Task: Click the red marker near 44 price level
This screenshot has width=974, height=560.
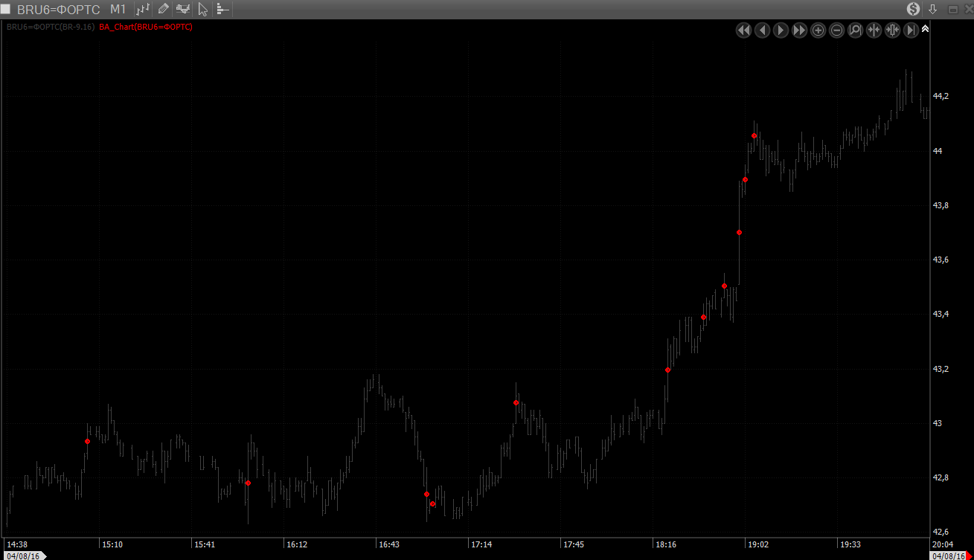Action: 754,135
